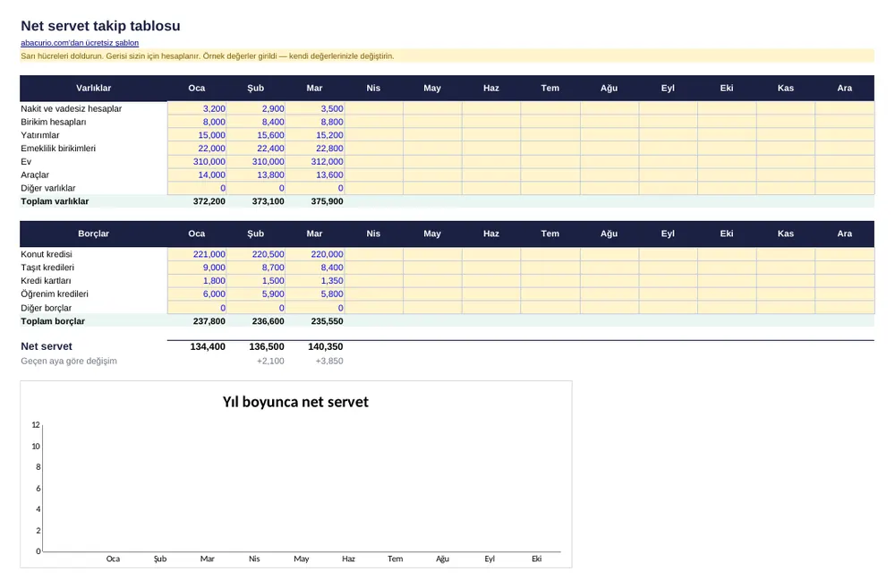The image size is (895, 588).
Task: Select Kredi kartları Mar value 1,350
Action: [x=314, y=280]
